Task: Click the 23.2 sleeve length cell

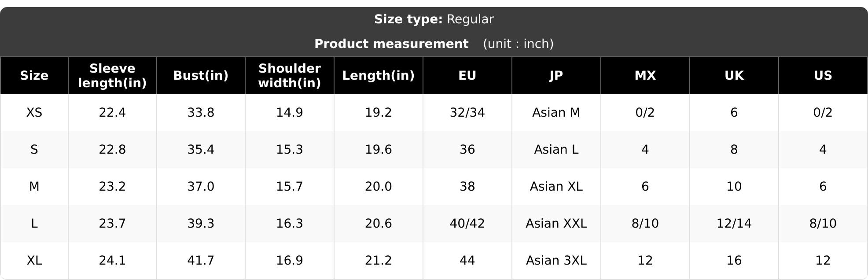Action: click(112, 187)
